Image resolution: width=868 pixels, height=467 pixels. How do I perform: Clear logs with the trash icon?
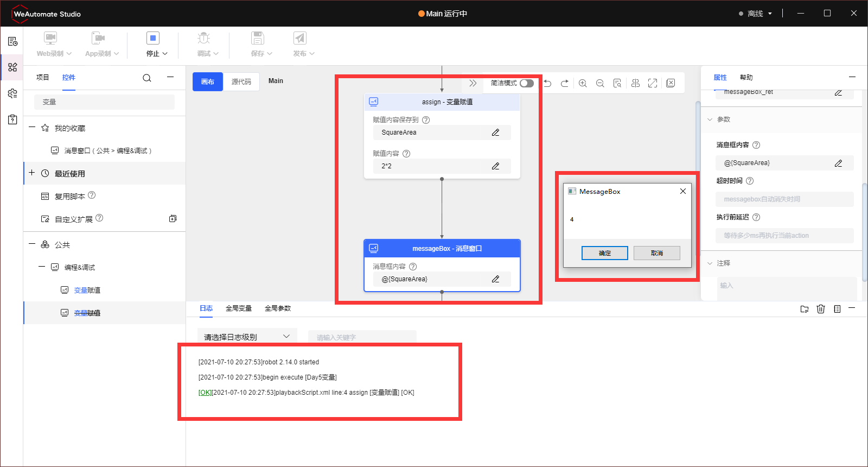click(x=821, y=309)
